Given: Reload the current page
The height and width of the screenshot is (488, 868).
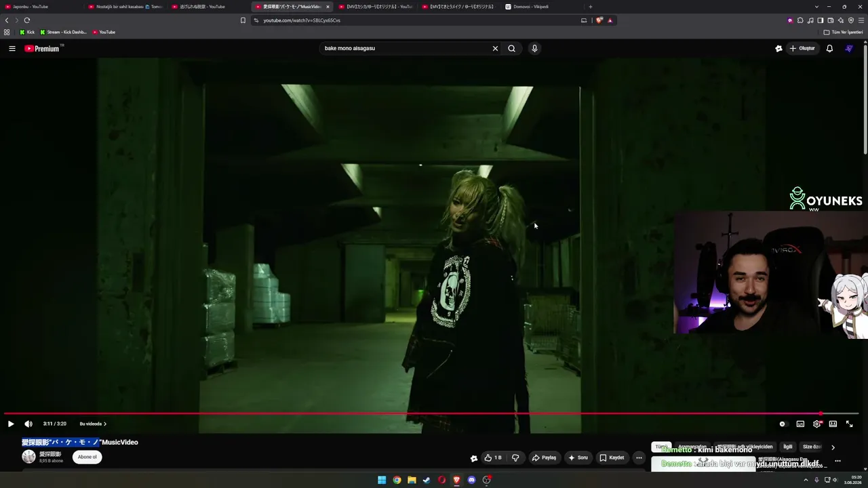Looking at the screenshot, I should pos(27,20).
